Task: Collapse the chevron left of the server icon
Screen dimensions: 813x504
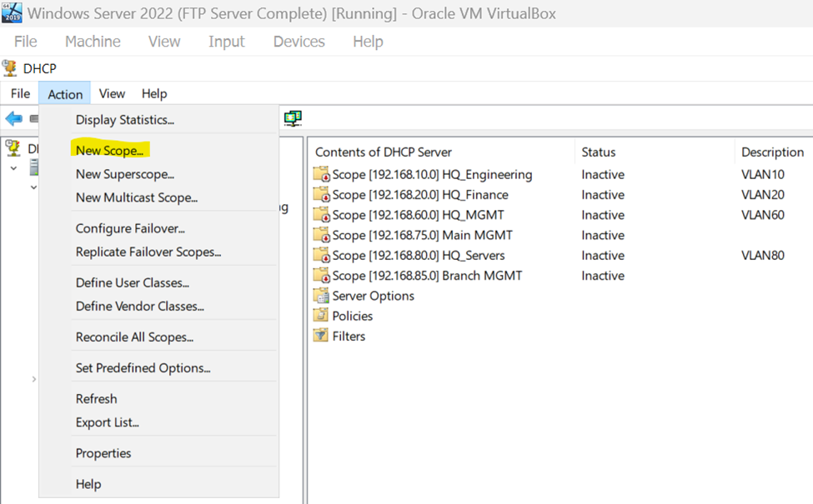Action: pyautogui.click(x=14, y=168)
